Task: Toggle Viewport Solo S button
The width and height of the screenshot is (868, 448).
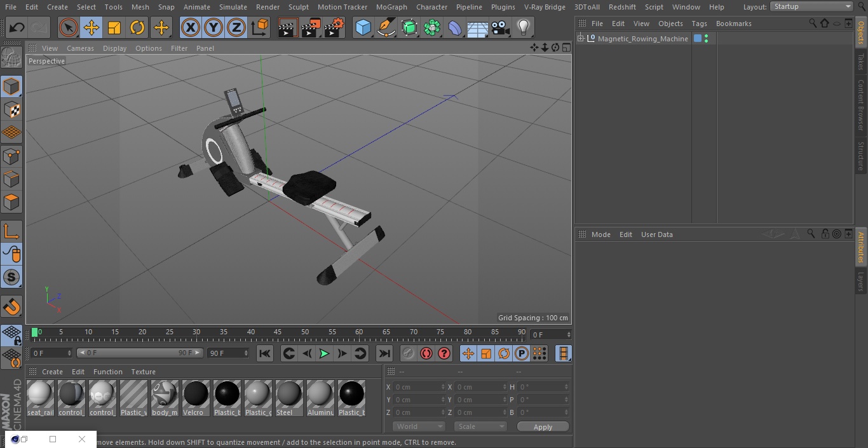Action: coord(11,277)
